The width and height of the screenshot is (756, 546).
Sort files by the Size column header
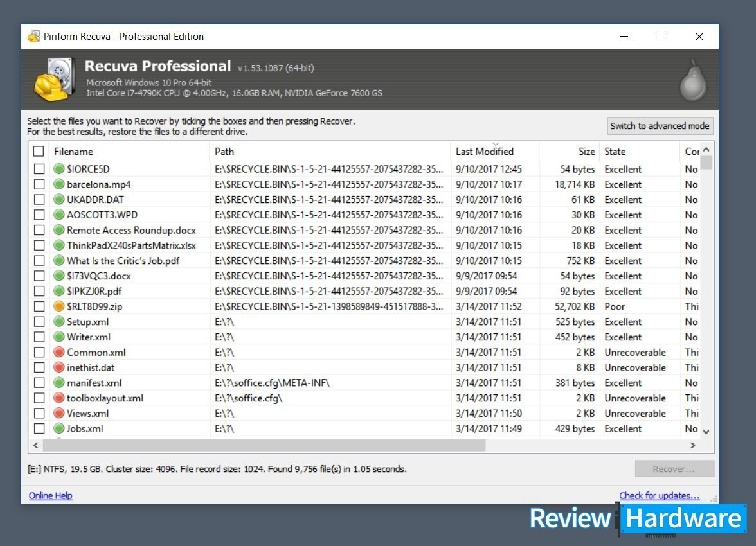[569, 152]
